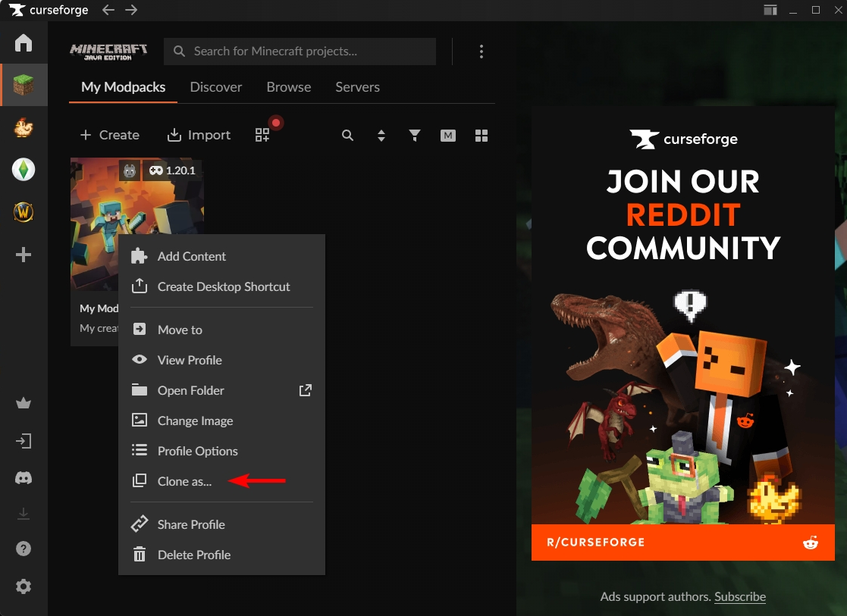847x616 pixels.
Task: Click the sign-in arrow icon in sidebar
Action: click(24, 441)
